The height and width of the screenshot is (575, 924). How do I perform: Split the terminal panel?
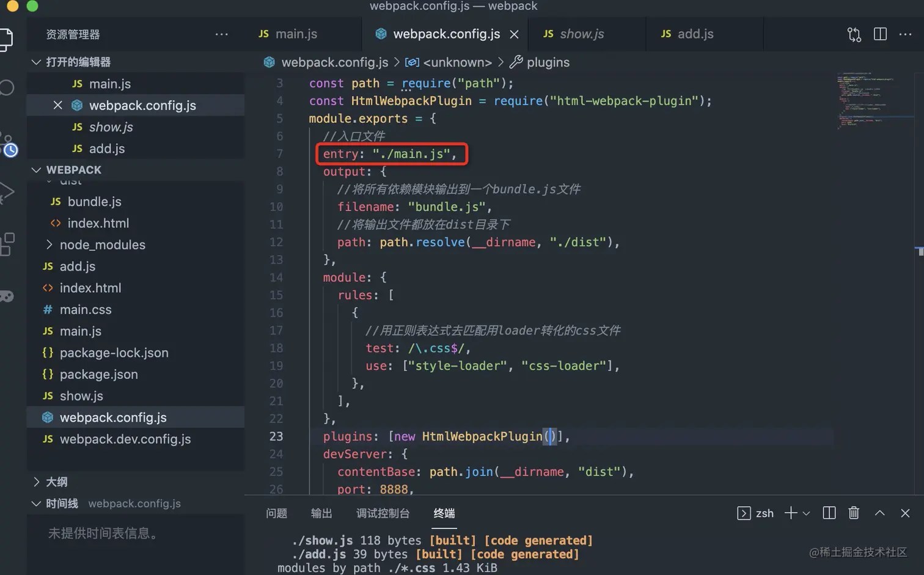(x=829, y=513)
